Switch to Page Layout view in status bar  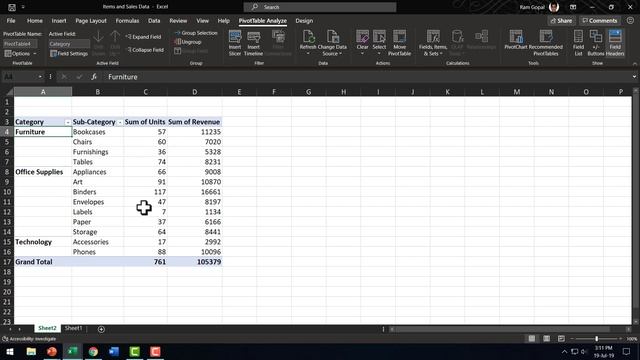(x=547, y=339)
